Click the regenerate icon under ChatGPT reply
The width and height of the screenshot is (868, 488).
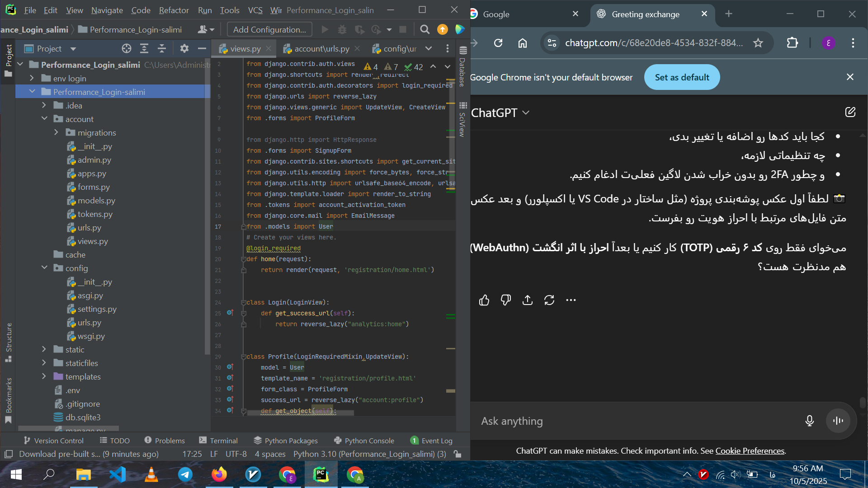pyautogui.click(x=549, y=300)
